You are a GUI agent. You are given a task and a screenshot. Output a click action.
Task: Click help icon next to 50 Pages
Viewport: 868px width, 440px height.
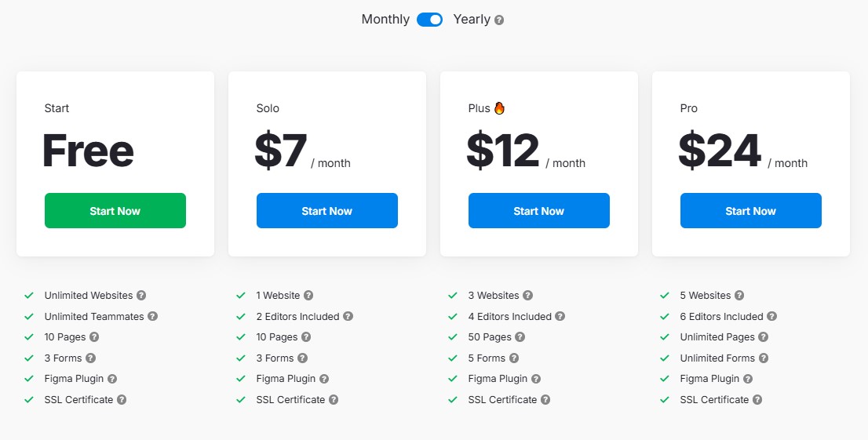[x=520, y=337]
